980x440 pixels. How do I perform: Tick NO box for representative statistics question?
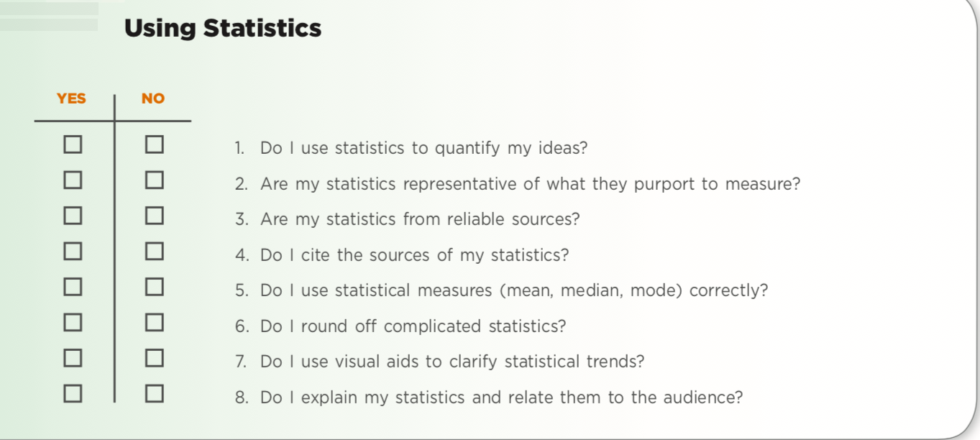[154, 180]
